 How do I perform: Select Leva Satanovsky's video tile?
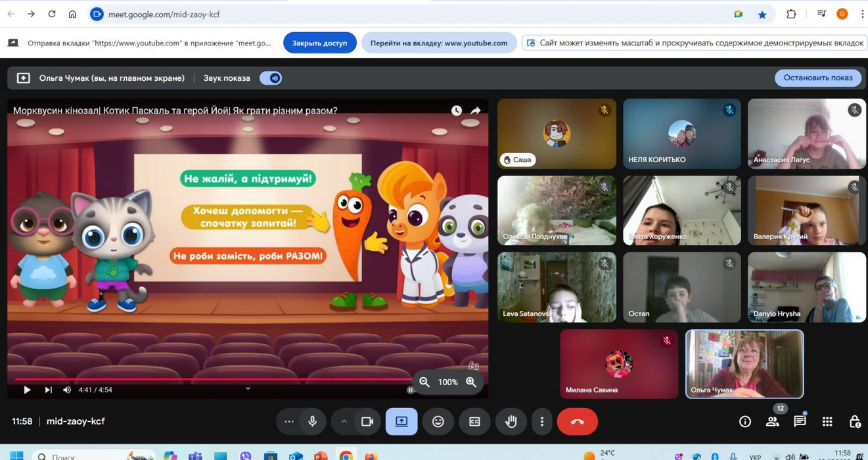click(557, 287)
